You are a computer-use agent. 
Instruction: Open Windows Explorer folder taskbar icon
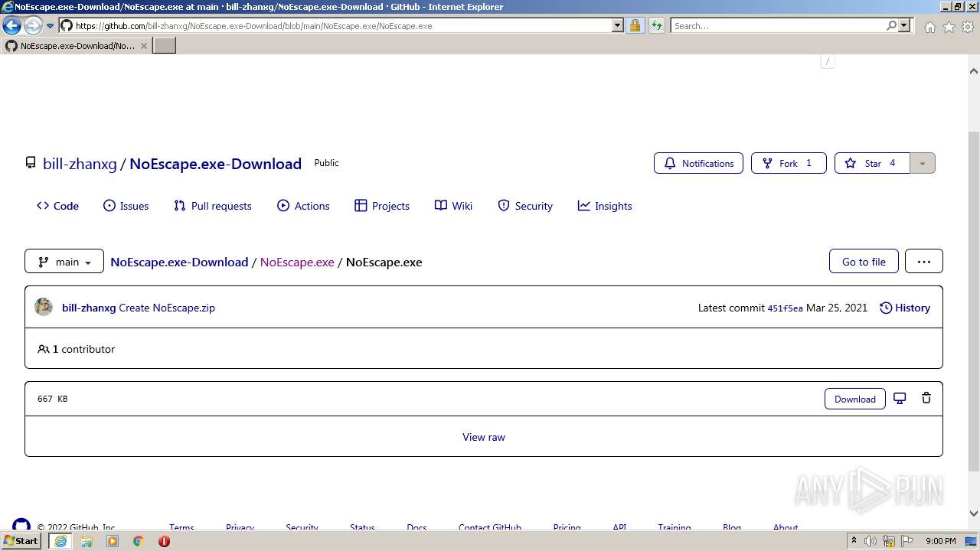[87, 541]
